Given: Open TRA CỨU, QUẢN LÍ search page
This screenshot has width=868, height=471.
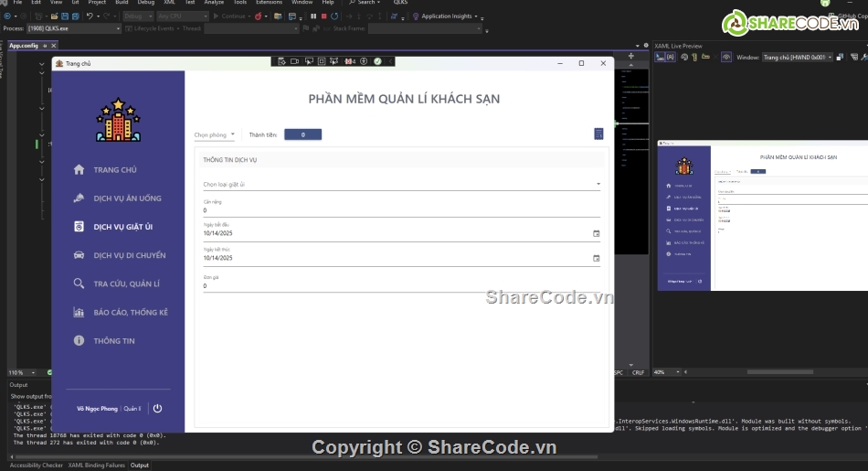Looking at the screenshot, I should tap(126, 284).
